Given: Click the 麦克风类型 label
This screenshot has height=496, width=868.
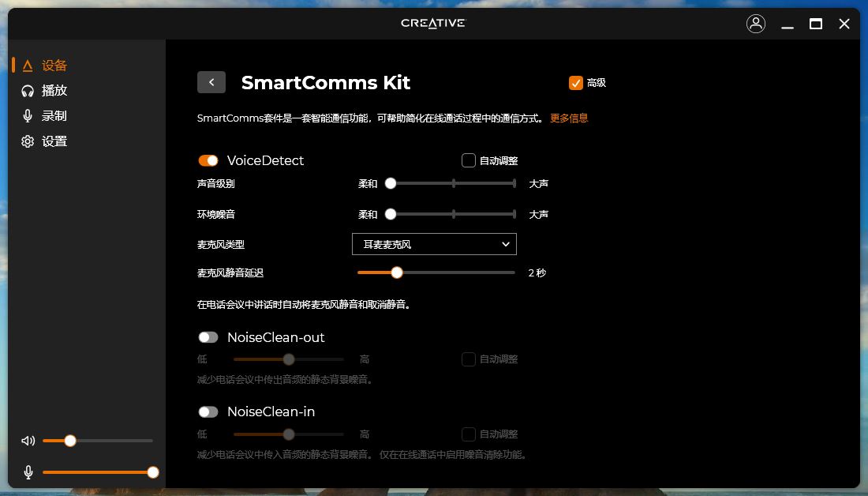Looking at the screenshot, I should tap(221, 244).
